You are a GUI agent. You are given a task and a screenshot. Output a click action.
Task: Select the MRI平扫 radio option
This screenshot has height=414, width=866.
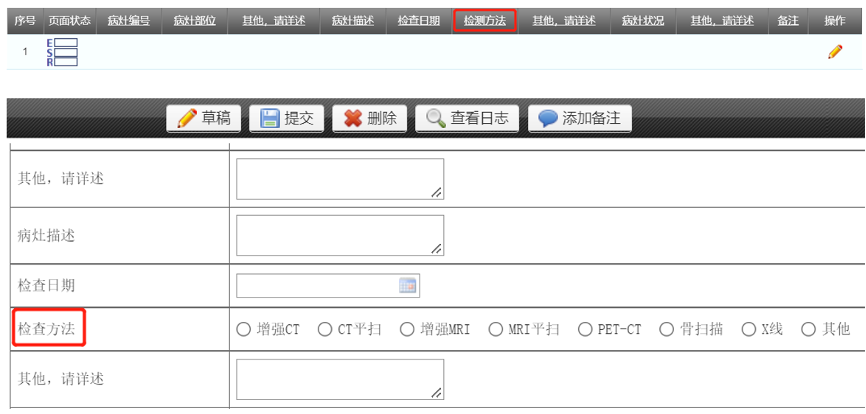(x=495, y=330)
